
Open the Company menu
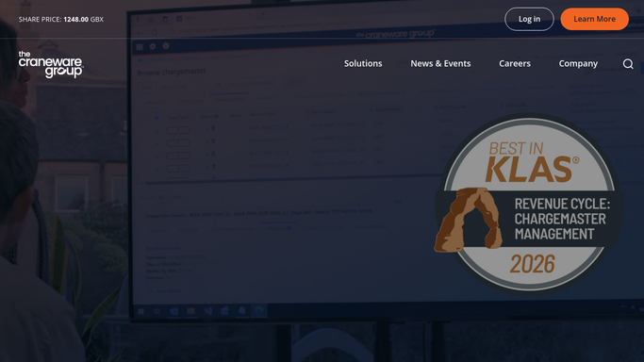578,64
